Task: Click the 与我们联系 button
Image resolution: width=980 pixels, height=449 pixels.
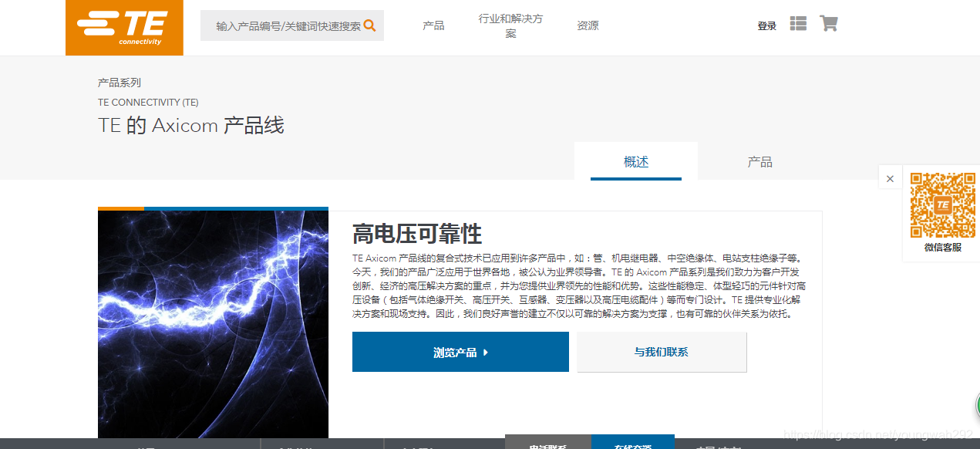Action: [662, 352]
